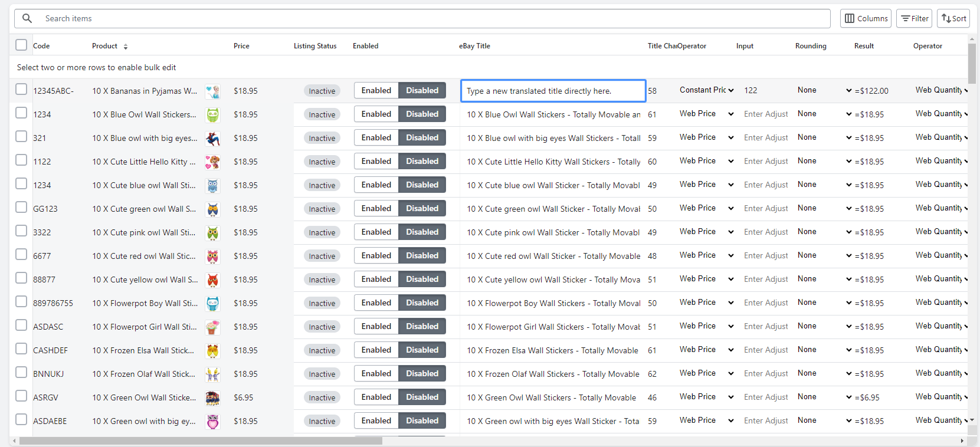Screen dimensions: 980x447
Task: Click Enter Adjust input for code 88877 row
Action: pos(766,279)
